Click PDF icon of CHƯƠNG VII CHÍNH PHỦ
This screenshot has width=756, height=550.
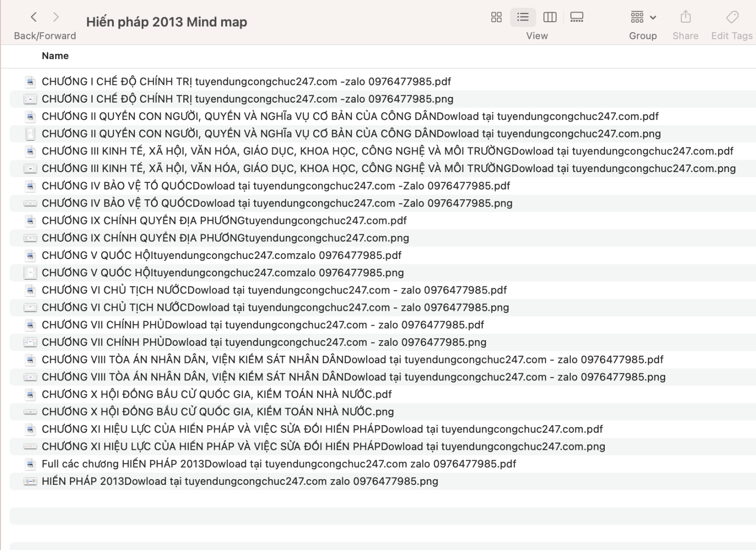coord(30,325)
